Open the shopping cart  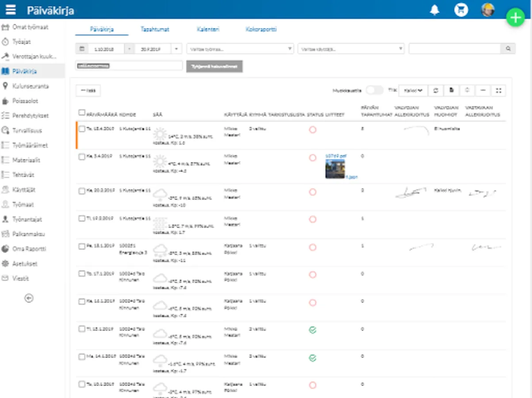[x=461, y=10]
